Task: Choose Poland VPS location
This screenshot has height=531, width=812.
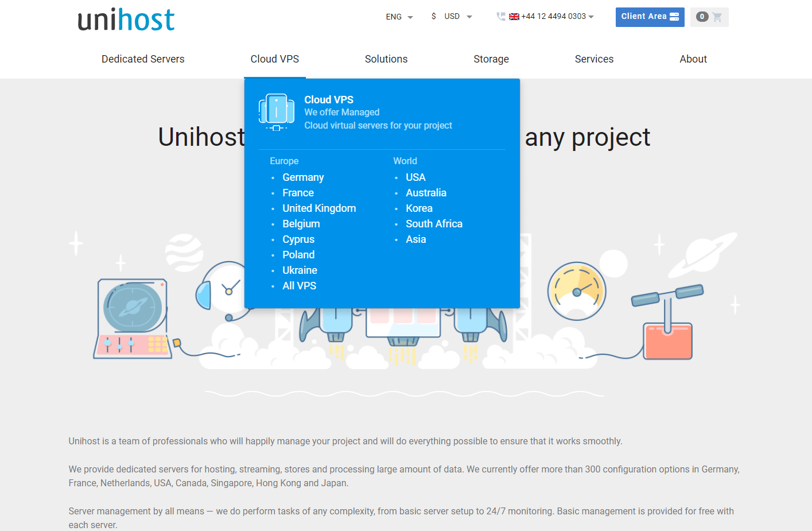Action: point(298,255)
